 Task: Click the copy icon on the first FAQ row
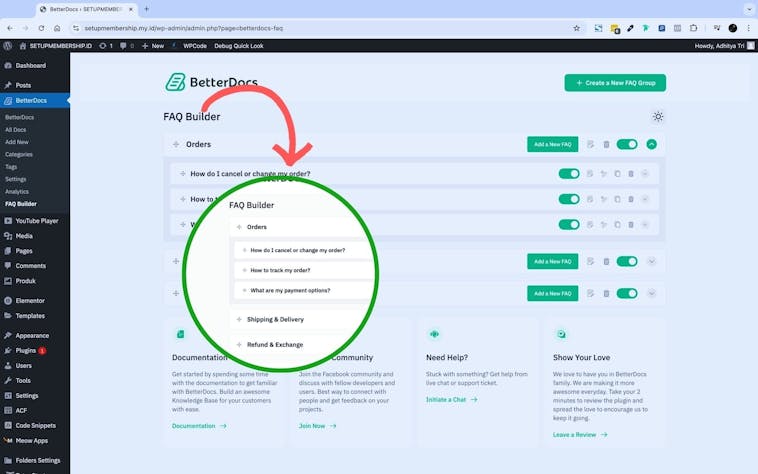617,174
